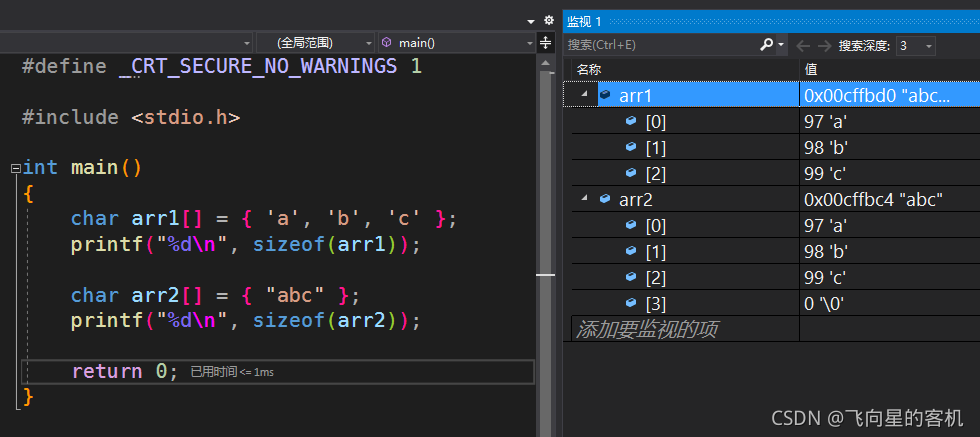Go to next search result arrow

(x=824, y=46)
